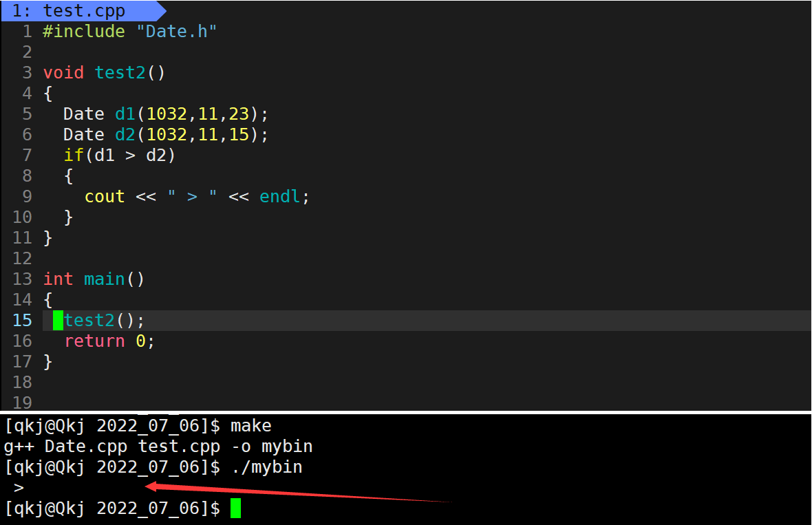The image size is (812, 525).
Task: Click the #include "Date.h" line
Action: (129, 32)
